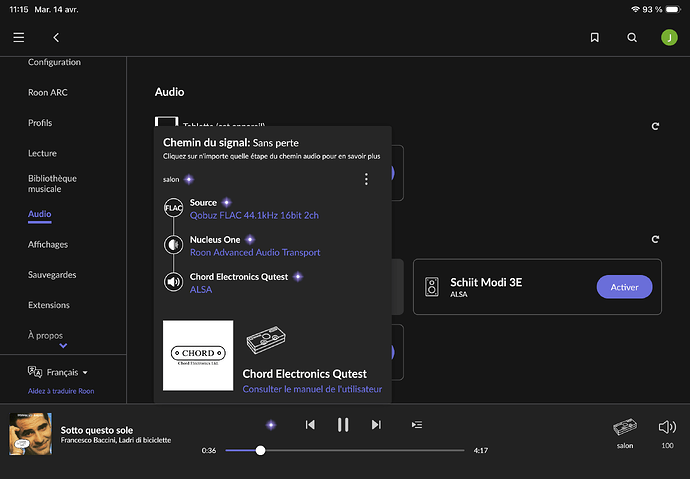Click the FLAC source format icon
This screenshot has width=690, height=479.
[173, 208]
